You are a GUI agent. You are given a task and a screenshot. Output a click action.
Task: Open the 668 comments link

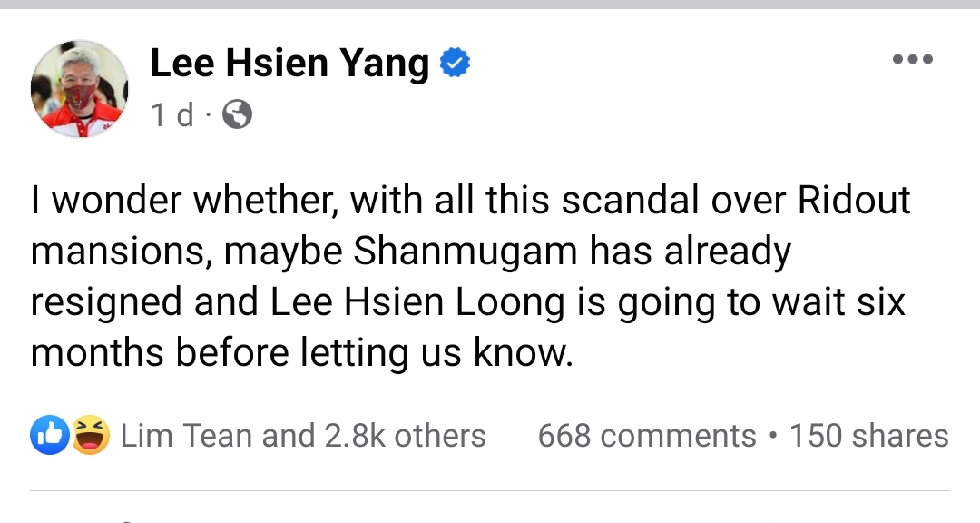[646, 436]
